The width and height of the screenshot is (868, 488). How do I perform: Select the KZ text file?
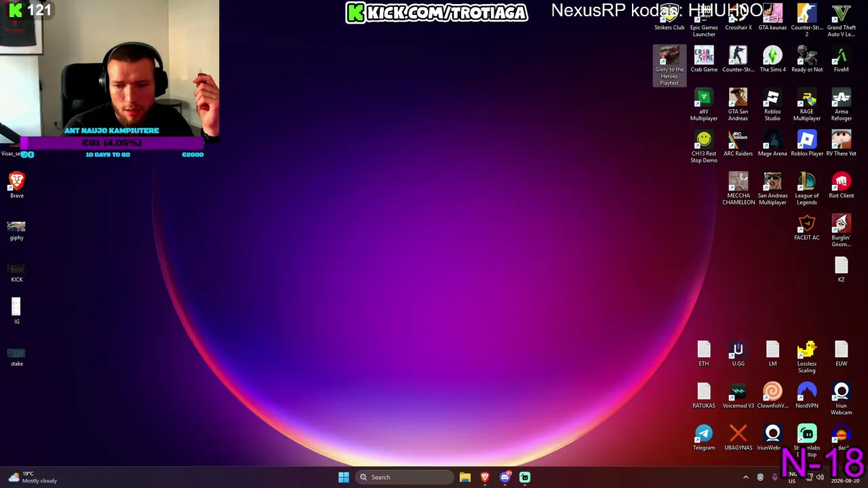pos(842,270)
